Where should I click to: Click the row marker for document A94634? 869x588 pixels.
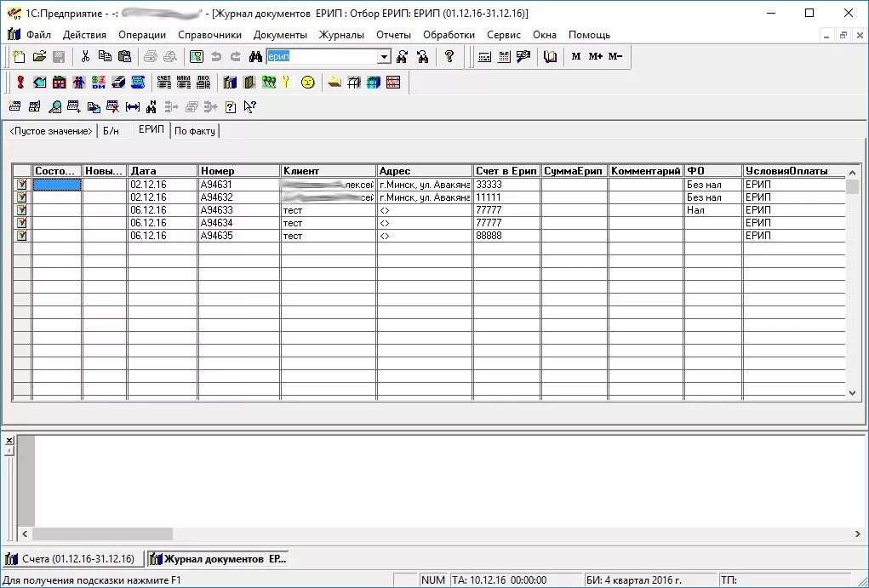pyautogui.click(x=21, y=223)
